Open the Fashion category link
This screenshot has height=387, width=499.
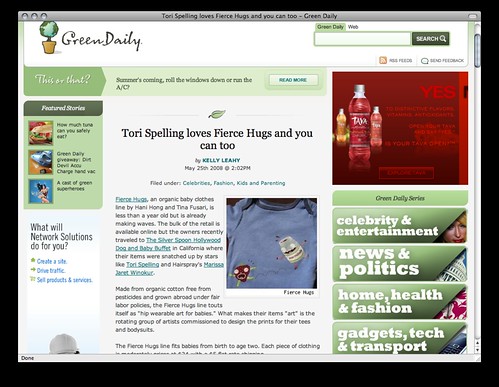pos(223,183)
